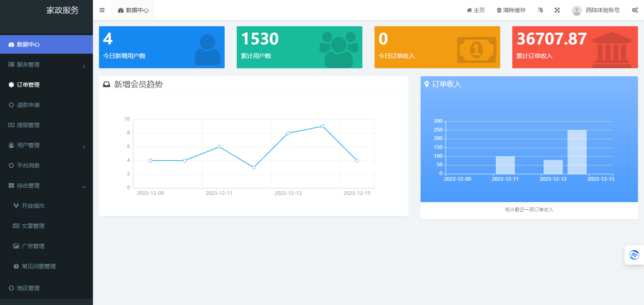644x305 pixels.
Task: Click the 提现管理 money icon
Action: [11, 125]
